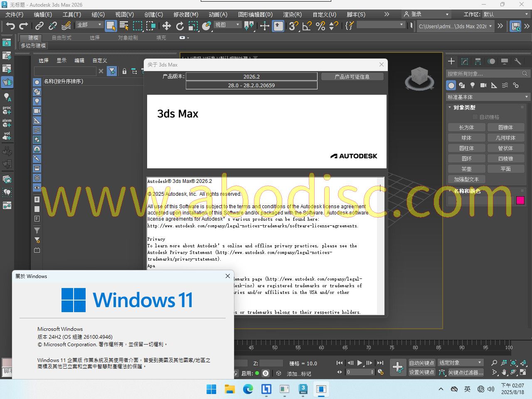The width and height of the screenshot is (532, 399).
Task: Toggle Percent Snap icon
Action: tap(320, 26)
